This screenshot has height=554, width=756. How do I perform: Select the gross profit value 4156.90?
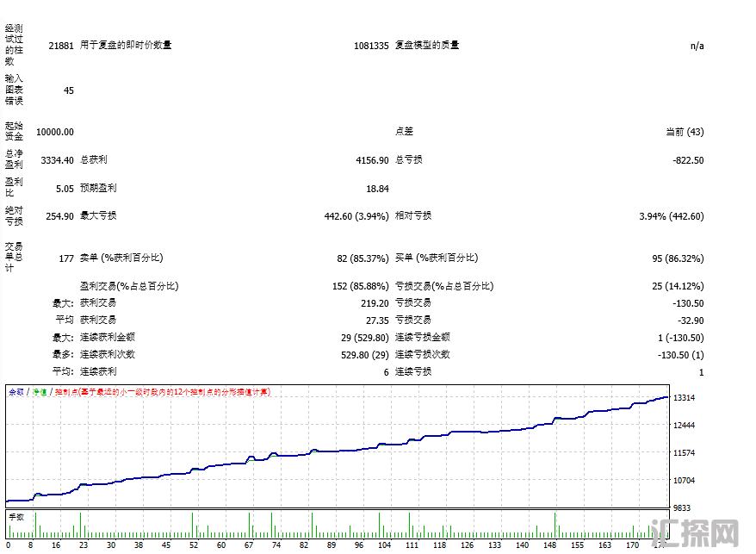click(x=372, y=160)
